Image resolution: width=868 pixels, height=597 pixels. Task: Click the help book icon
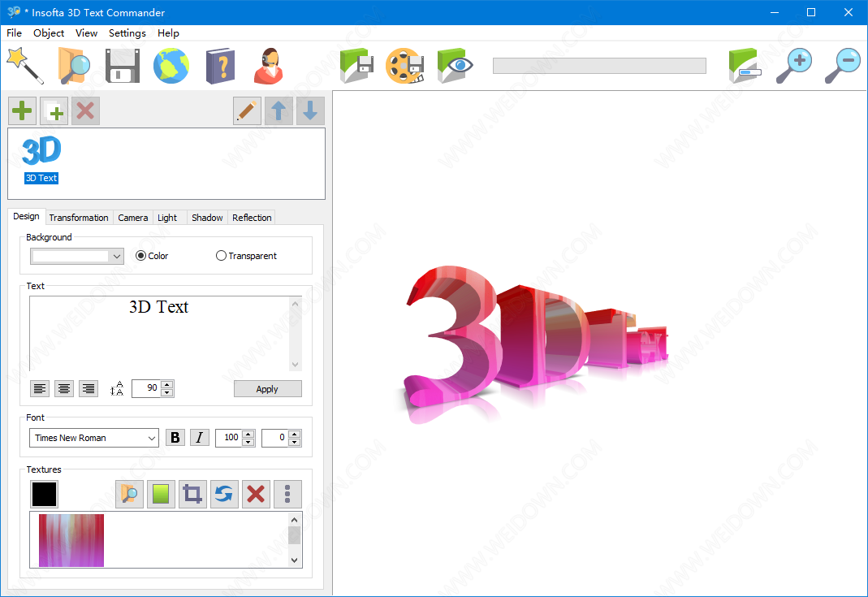(219, 66)
